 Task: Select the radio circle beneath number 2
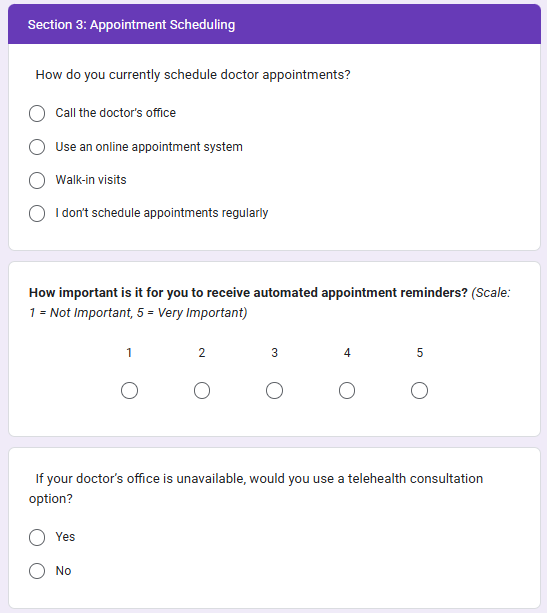202,391
